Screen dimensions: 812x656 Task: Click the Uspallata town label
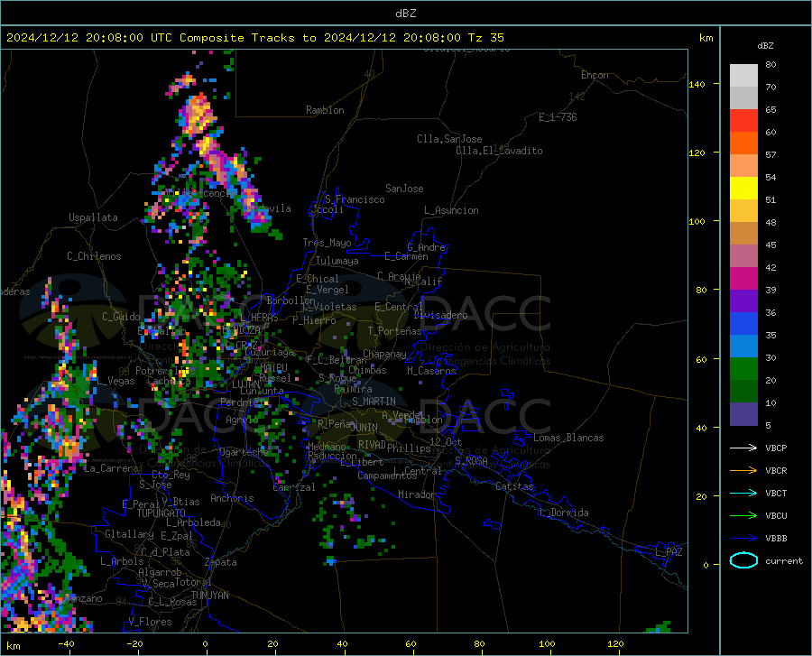point(93,217)
